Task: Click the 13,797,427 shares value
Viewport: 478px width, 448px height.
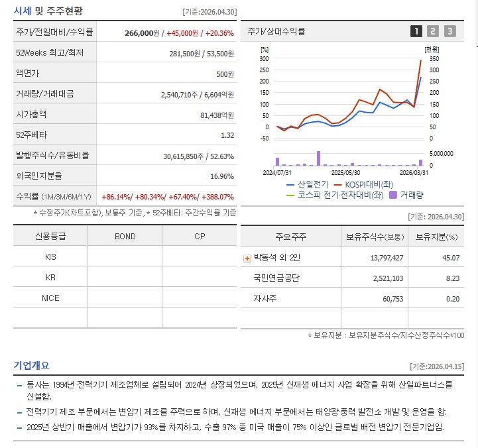Action: tap(387, 258)
